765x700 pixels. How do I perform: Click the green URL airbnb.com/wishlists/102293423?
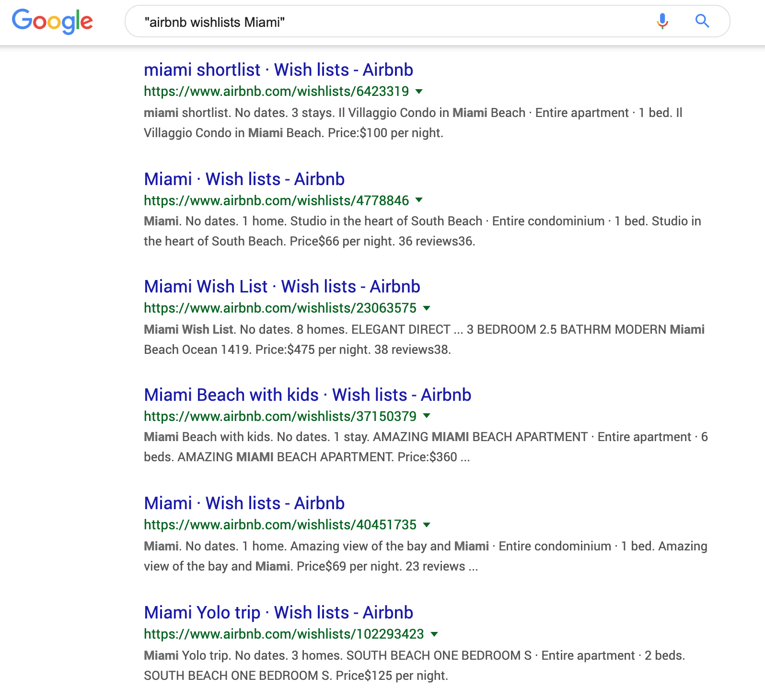click(x=284, y=634)
